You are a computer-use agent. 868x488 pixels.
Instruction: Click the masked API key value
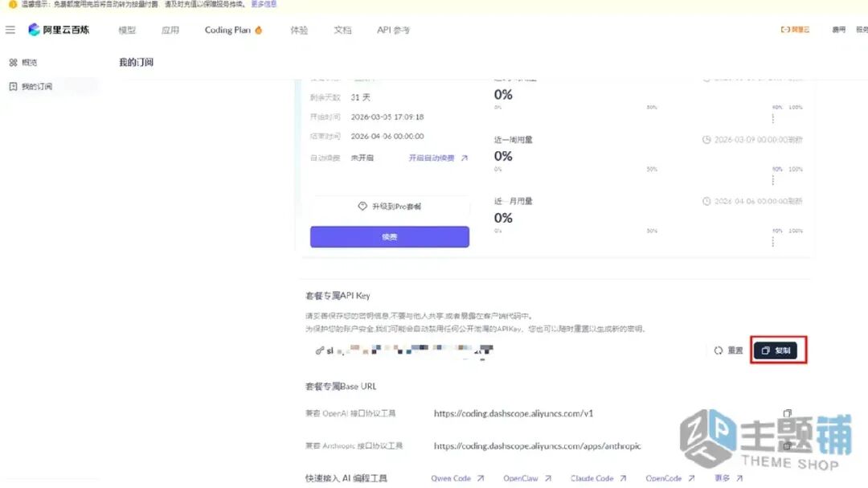tap(410, 351)
